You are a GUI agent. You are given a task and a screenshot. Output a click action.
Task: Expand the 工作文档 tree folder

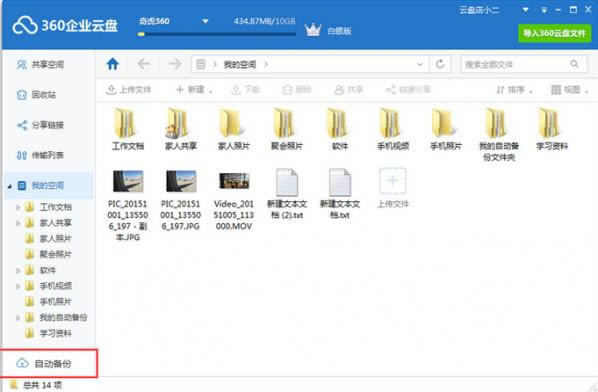click(x=18, y=207)
